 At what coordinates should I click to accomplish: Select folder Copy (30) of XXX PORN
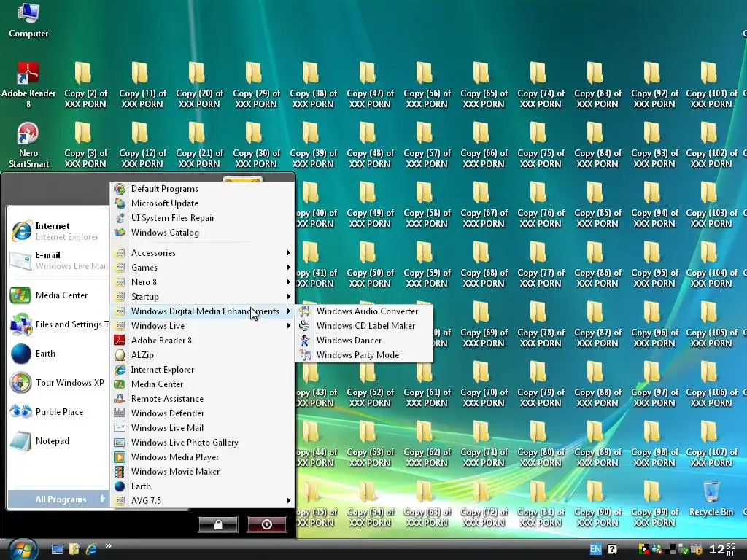tap(256, 145)
